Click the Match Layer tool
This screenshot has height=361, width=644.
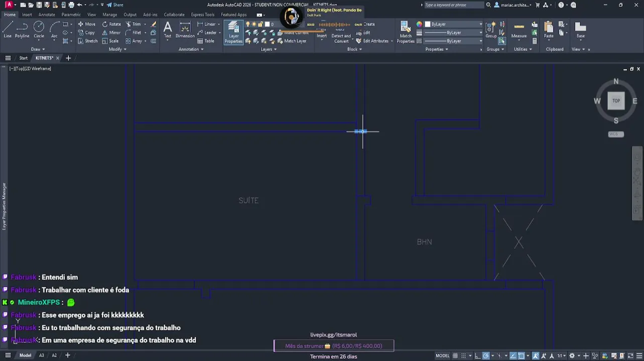point(291,41)
